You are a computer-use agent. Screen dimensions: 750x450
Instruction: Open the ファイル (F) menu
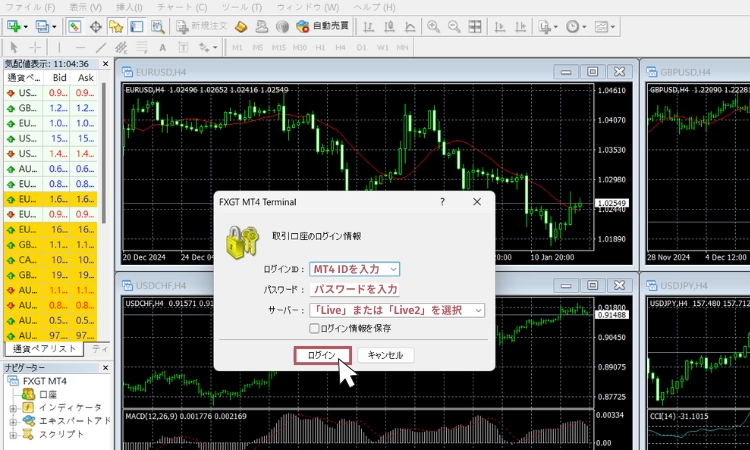click(30, 8)
